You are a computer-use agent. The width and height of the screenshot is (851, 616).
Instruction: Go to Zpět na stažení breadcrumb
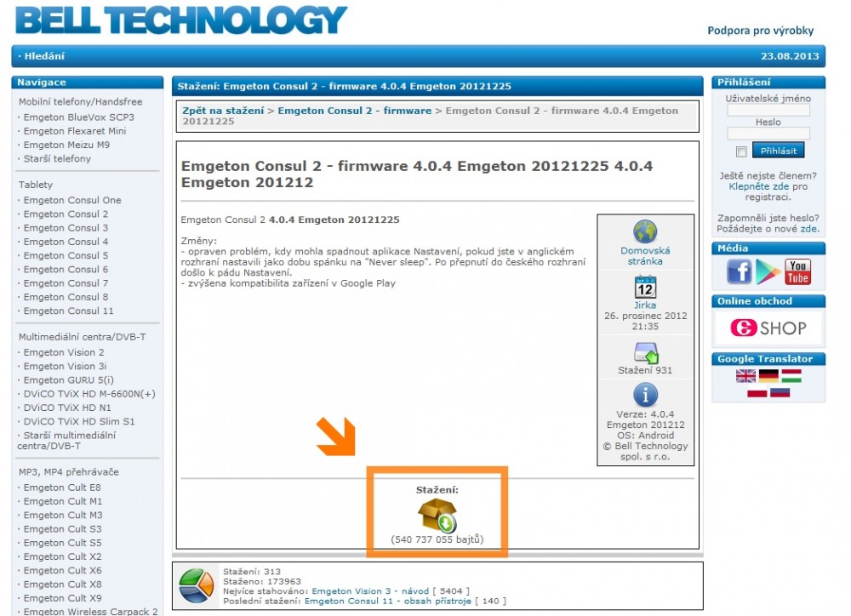tap(223, 111)
